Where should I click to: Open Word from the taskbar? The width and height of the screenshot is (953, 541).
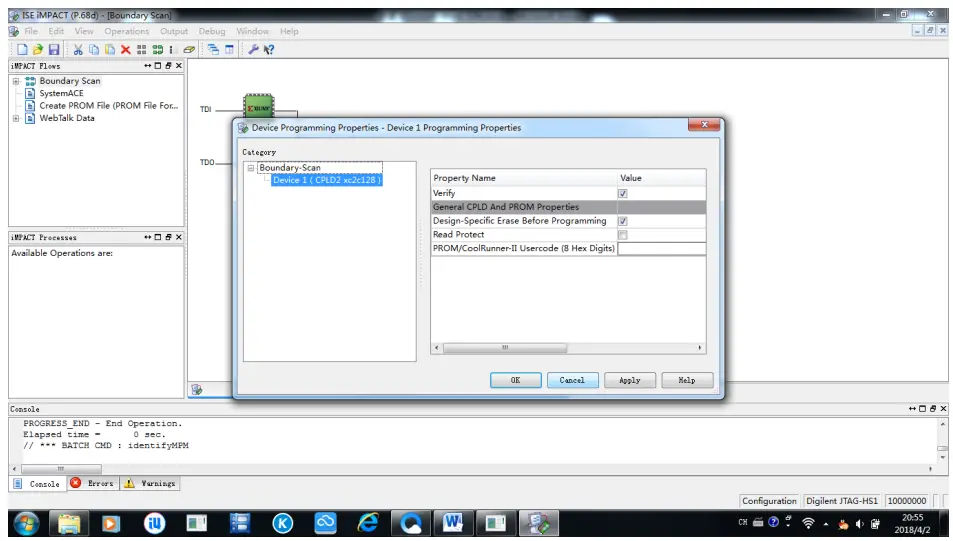click(453, 523)
